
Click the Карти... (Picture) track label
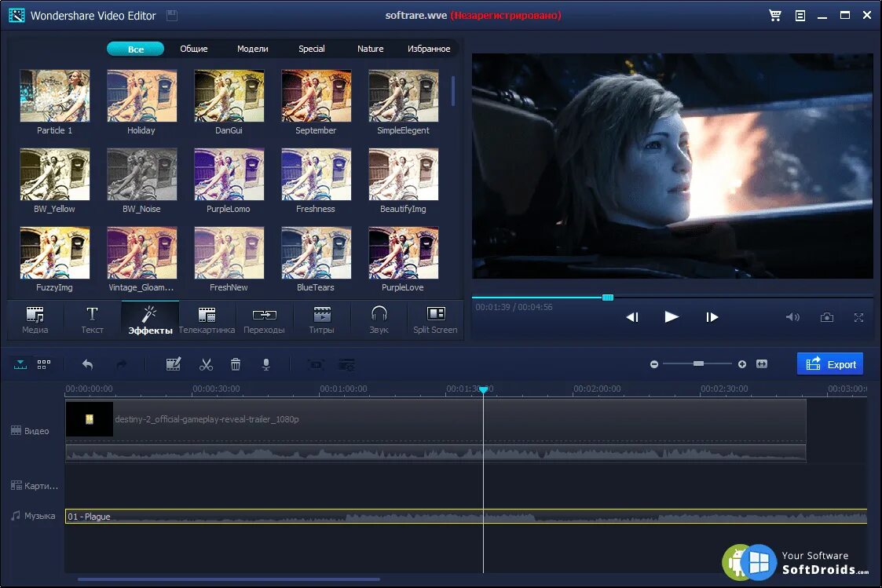click(x=35, y=486)
